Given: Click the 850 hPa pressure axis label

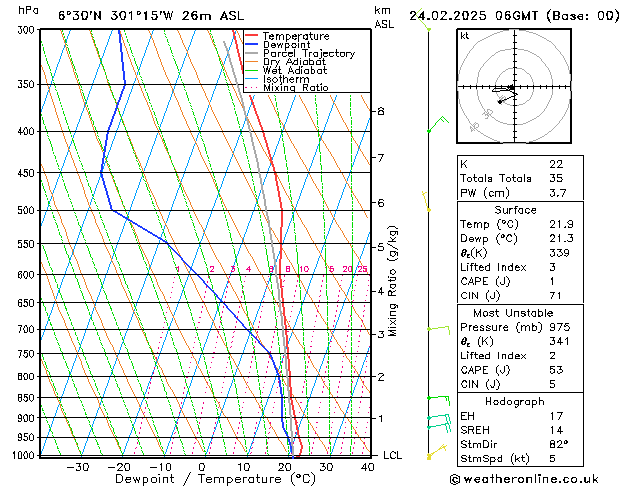Looking at the screenshot, I should 26,398.
